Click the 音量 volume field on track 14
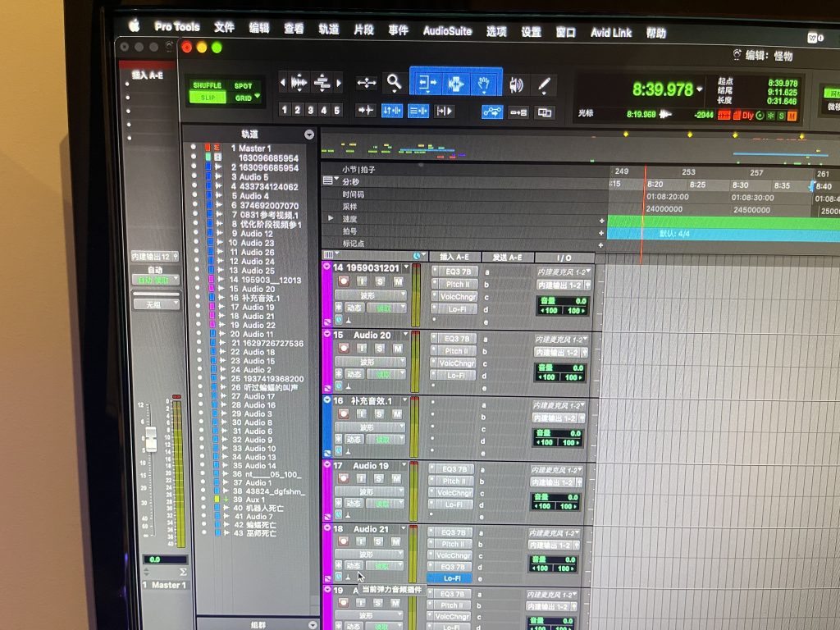The height and width of the screenshot is (630, 840). pos(563,300)
